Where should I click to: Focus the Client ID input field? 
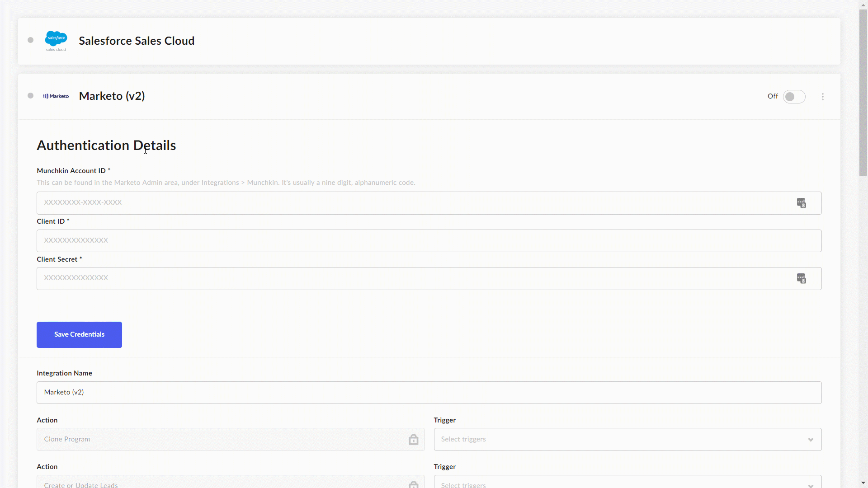(429, 241)
